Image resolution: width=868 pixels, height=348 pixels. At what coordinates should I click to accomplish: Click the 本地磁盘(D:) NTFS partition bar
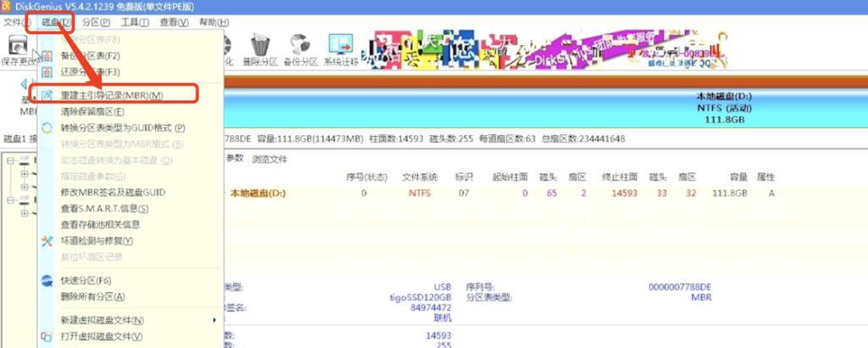point(545,108)
